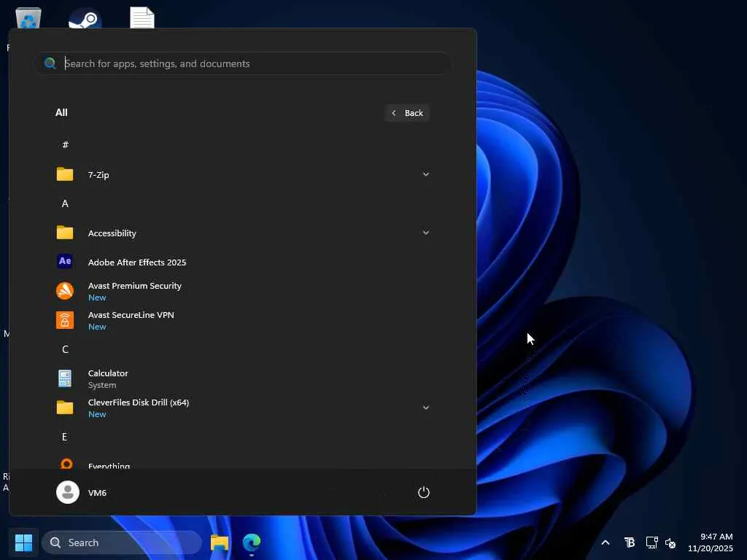Click the CleverFiles Disk Drill folder icon

click(65, 408)
